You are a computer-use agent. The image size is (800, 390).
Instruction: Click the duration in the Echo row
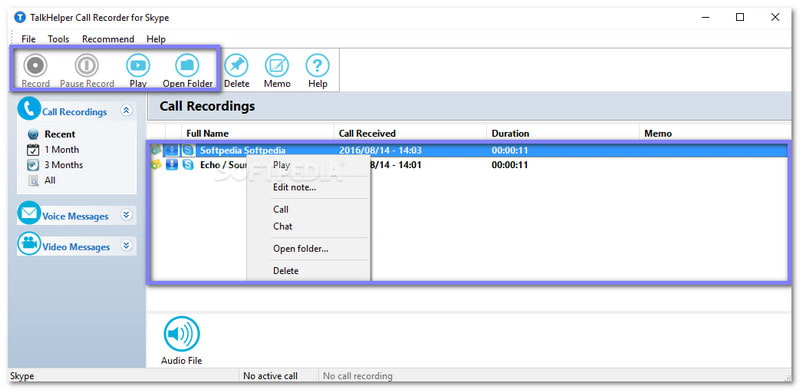[510, 165]
